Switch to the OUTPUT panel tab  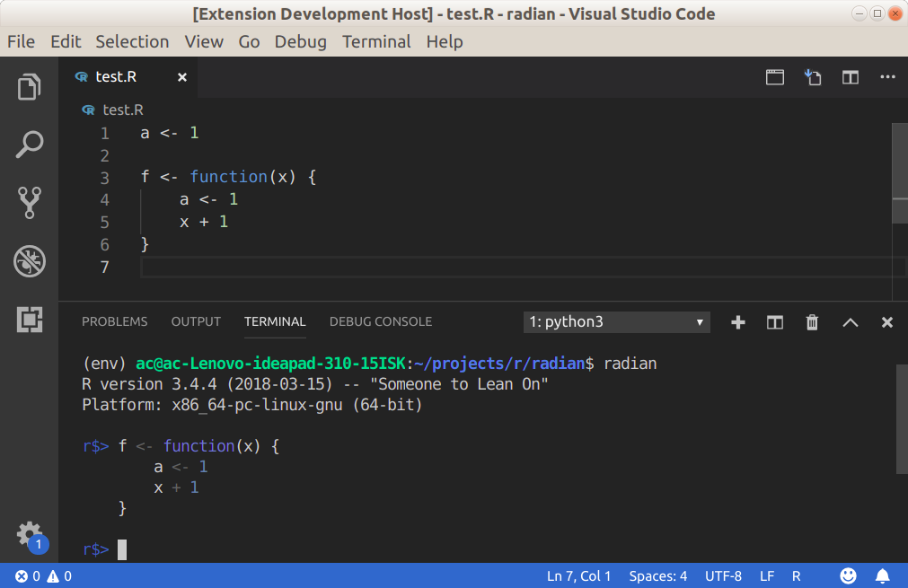(x=196, y=321)
